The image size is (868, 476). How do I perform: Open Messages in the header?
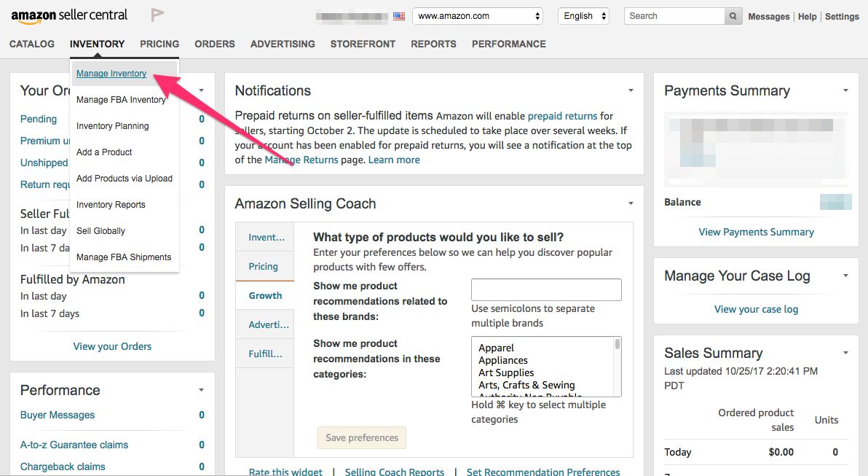768,17
